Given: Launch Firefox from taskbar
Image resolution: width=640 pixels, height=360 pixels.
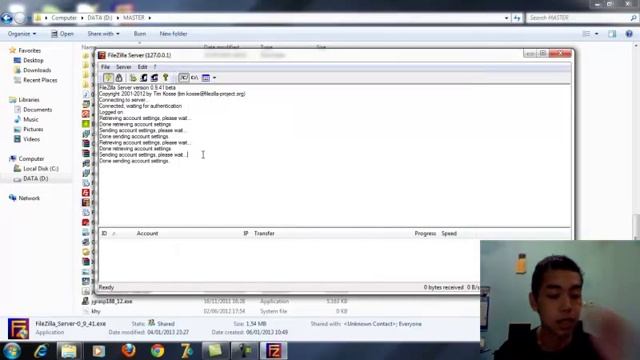Looking at the screenshot, I should (129, 351).
